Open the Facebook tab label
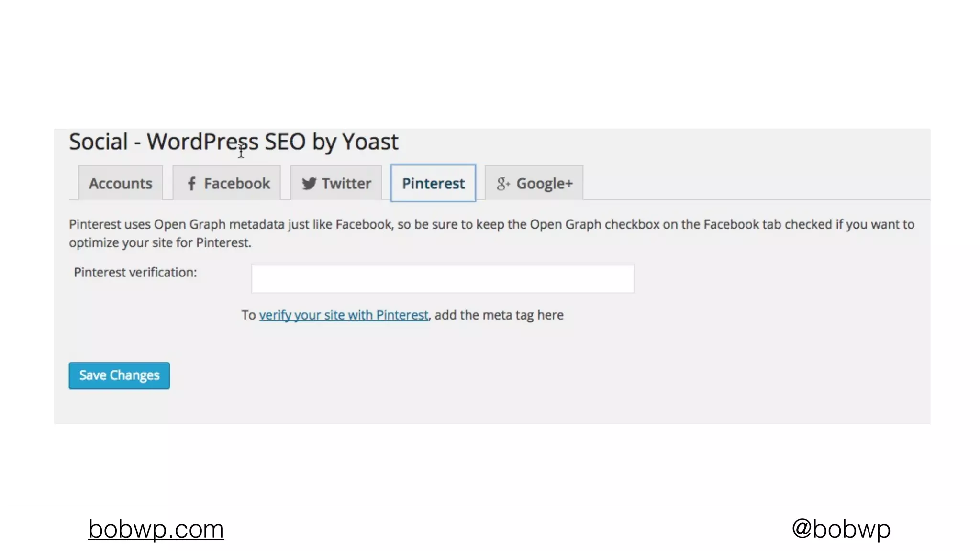 [x=237, y=184]
